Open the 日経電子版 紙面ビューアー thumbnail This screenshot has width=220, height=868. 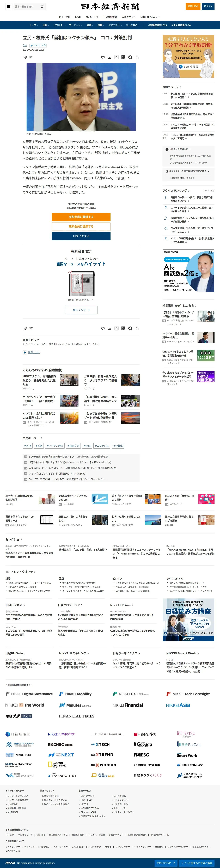coord(81,284)
